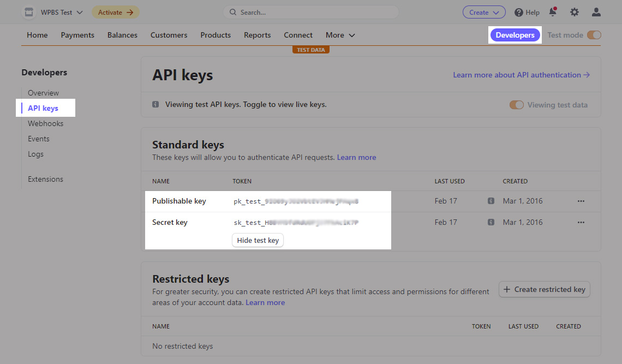Expand the More navigation menu

pyautogui.click(x=340, y=35)
